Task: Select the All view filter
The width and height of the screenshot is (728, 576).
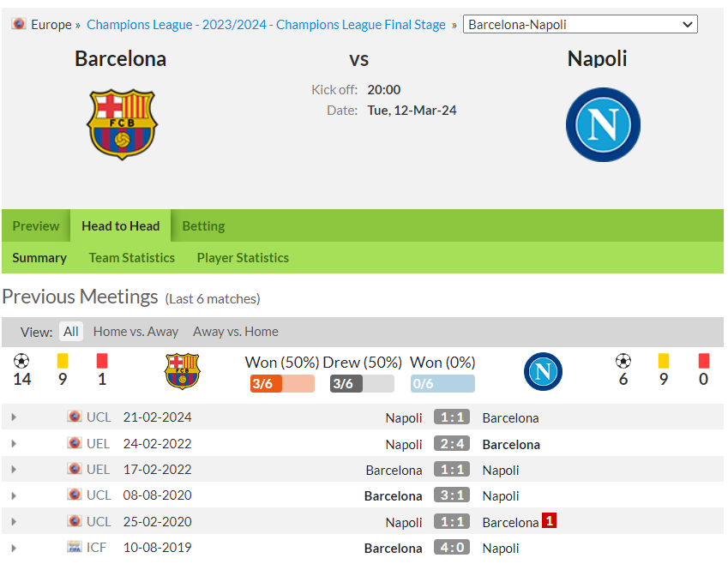Action: coord(71,332)
